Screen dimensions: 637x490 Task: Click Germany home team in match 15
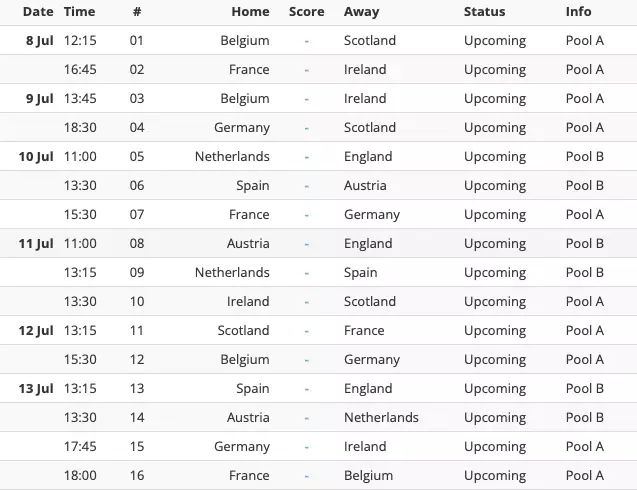[242, 447]
